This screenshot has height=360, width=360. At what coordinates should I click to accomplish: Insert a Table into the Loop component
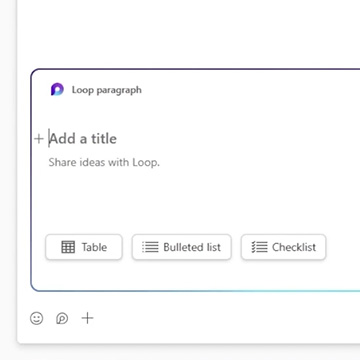click(x=84, y=247)
